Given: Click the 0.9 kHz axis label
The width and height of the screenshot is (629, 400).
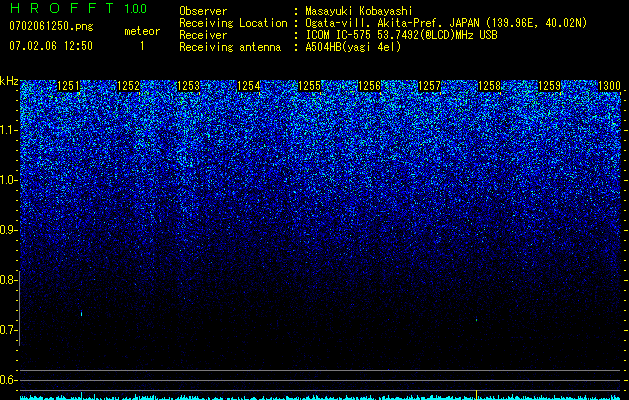Looking at the screenshot, I should (8, 230).
